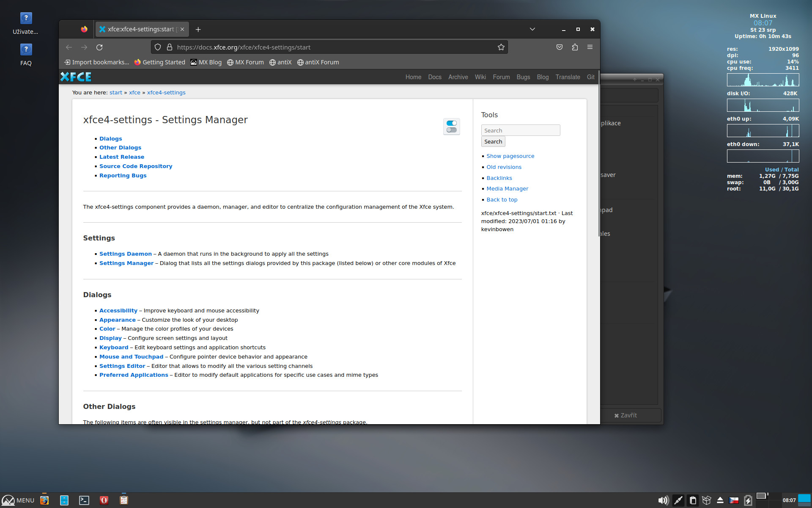Open the FAQ desktop icon
The image size is (812, 508).
pyautogui.click(x=26, y=55)
